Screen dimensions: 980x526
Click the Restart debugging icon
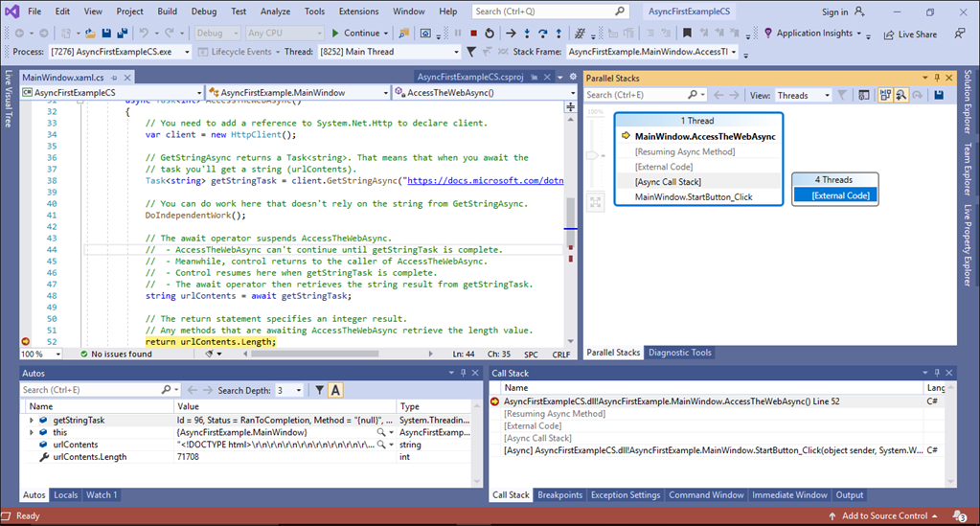(490, 34)
